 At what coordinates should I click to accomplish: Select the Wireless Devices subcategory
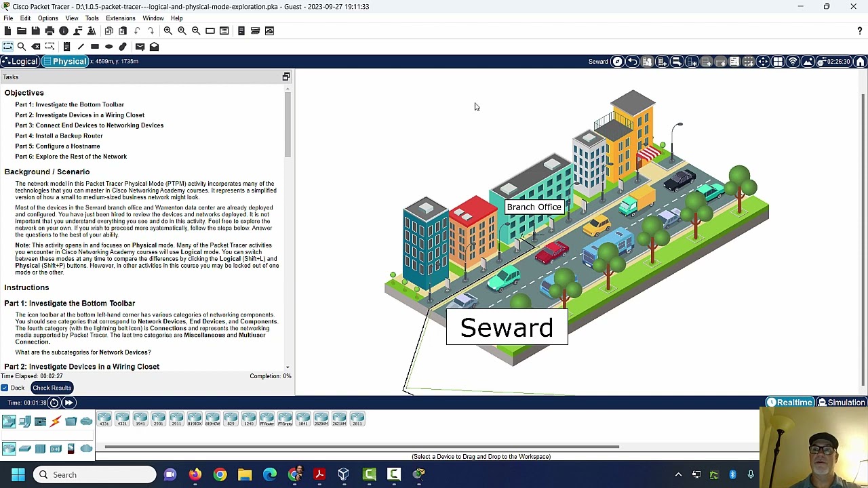[x=56, y=449]
